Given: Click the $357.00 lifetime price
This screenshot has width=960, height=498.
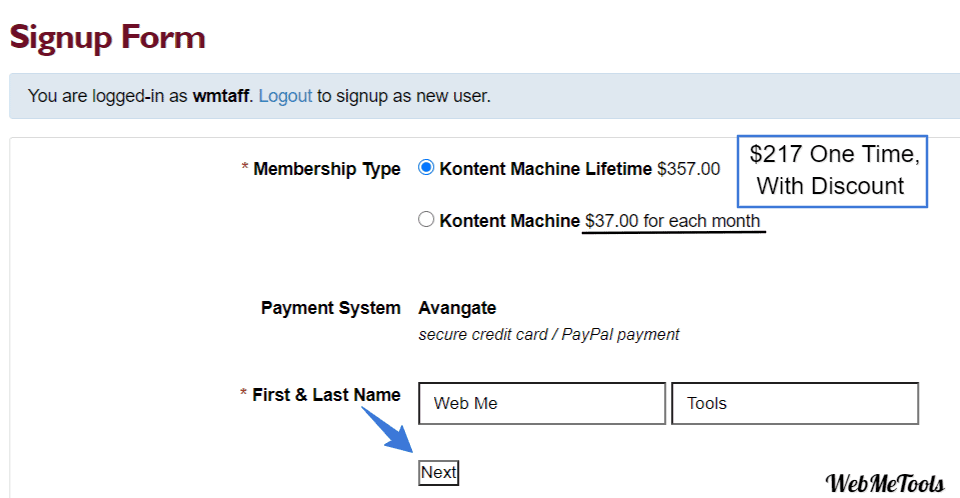Looking at the screenshot, I should [689, 168].
